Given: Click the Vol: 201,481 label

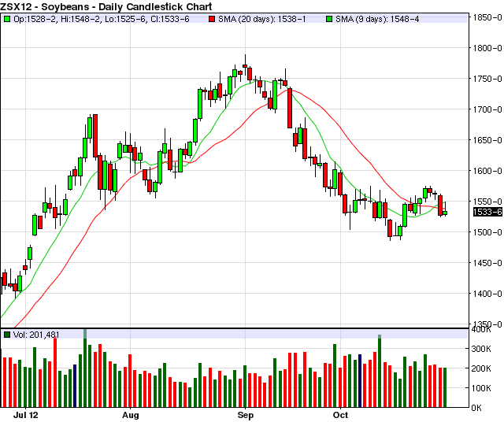Looking at the screenshot, I should click(36, 335).
